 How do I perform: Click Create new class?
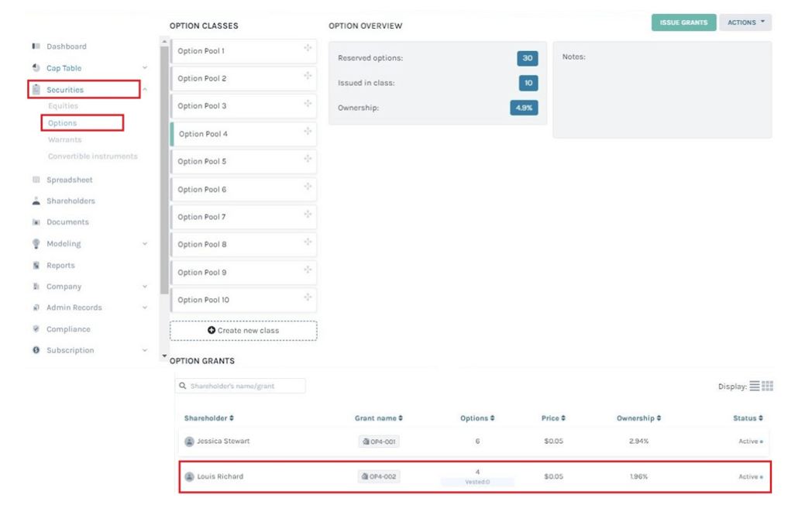(x=243, y=330)
